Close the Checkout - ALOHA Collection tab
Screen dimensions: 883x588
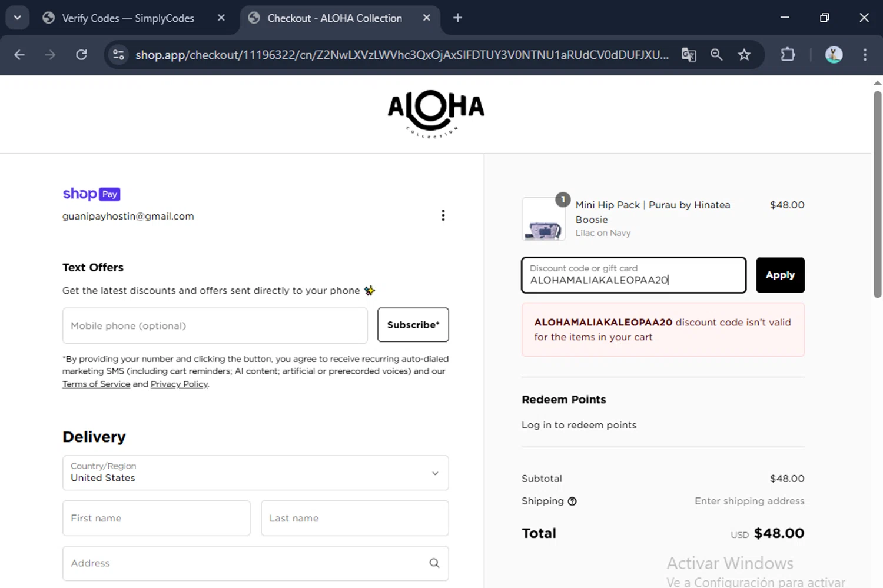(427, 18)
